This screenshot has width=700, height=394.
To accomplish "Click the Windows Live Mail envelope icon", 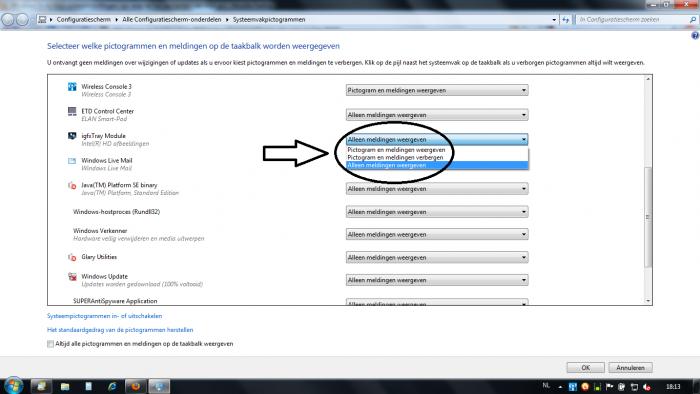I will (x=72, y=161).
